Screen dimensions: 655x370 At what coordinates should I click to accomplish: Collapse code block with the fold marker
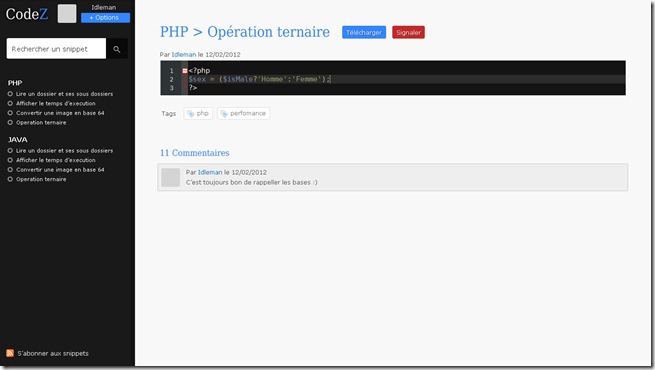(x=185, y=71)
